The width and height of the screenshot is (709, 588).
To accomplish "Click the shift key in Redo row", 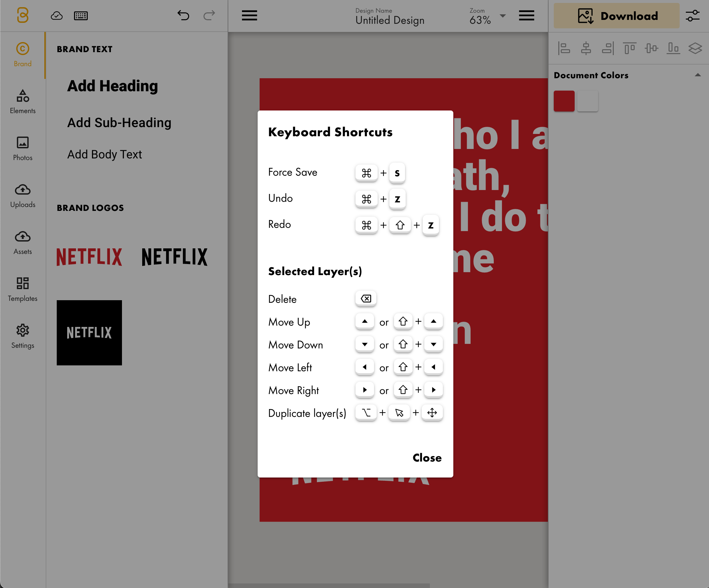I will [x=400, y=225].
